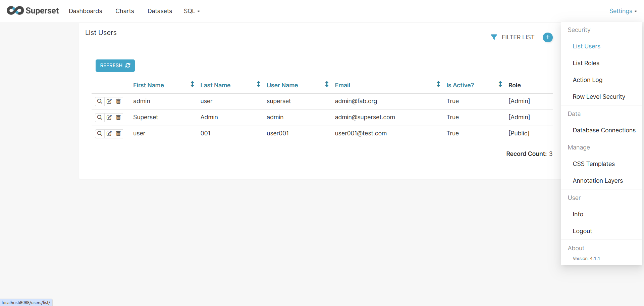
Task: Click admin@fab.org email cell
Action: click(x=356, y=101)
